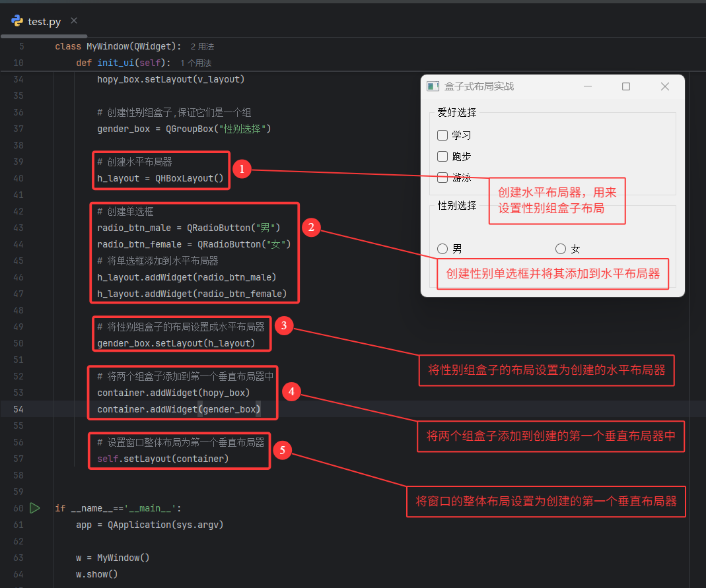
Task: Click the 盒子式布局实战 window title
Action: coord(479,86)
